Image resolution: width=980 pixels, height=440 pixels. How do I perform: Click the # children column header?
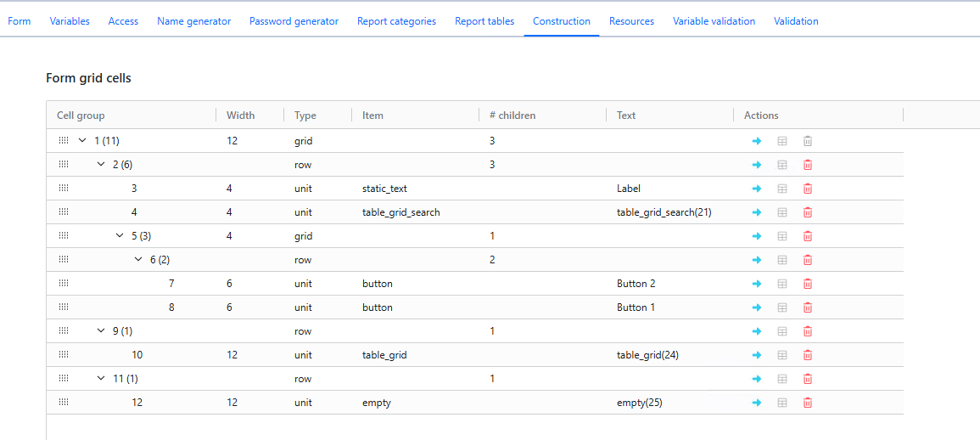(x=512, y=116)
